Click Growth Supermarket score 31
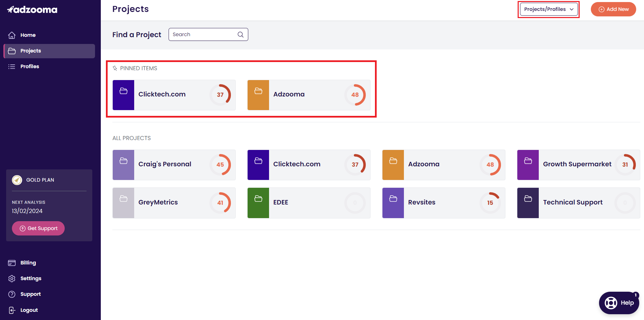The height and width of the screenshot is (320, 644). (x=625, y=165)
